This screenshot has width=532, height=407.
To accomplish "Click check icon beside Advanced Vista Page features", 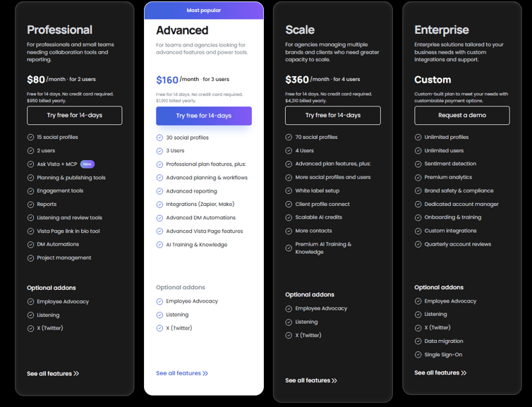I will [159, 231].
